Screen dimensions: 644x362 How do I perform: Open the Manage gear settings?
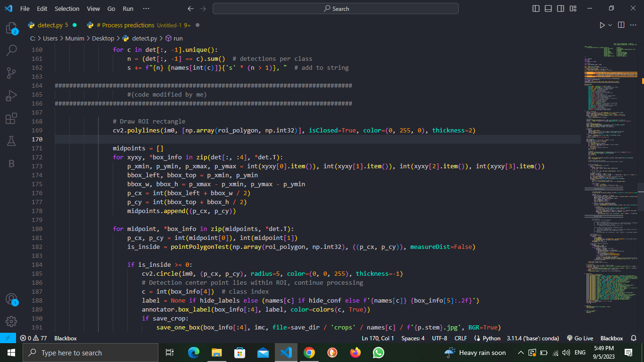pos(11,321)
